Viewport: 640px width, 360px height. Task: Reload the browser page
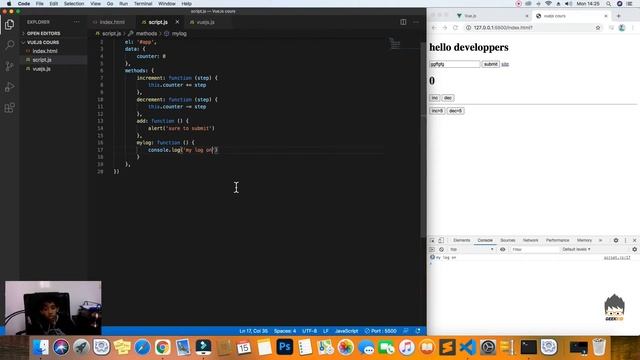pyautogui.click(x=456, y=28)
